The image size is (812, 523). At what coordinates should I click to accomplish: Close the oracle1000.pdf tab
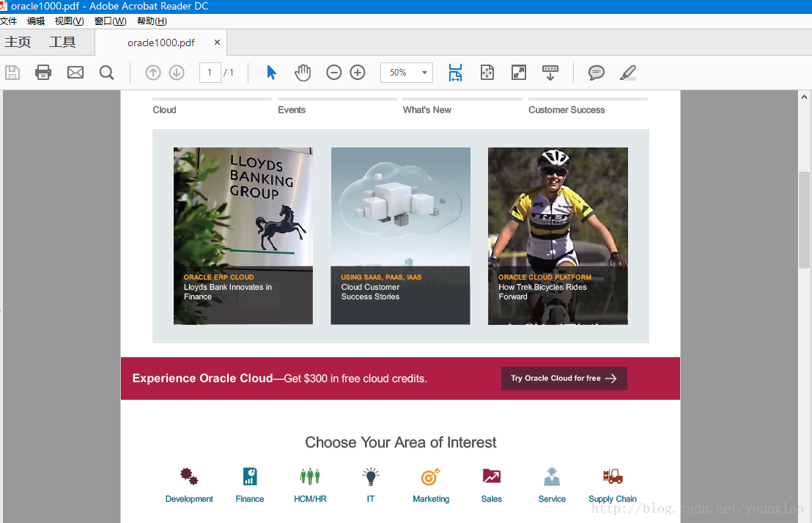(x=217, y=43)
